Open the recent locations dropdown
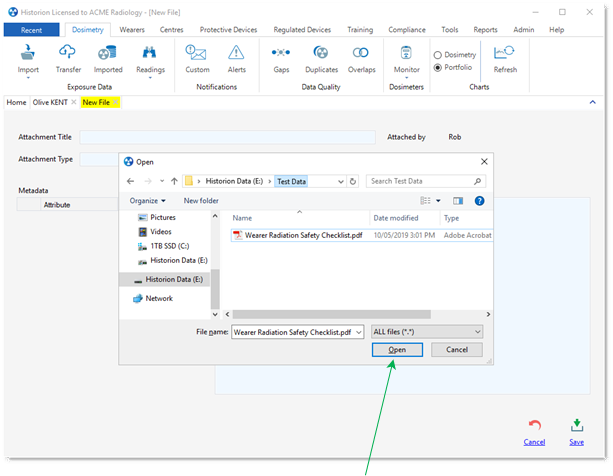613x476 pixels. point(162,181)
